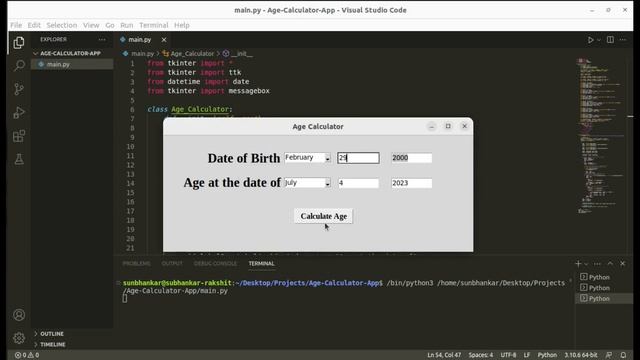The width and height of the screenshot is (640, 360).
Task: Change end of line via LF
Action: [527, 355]
